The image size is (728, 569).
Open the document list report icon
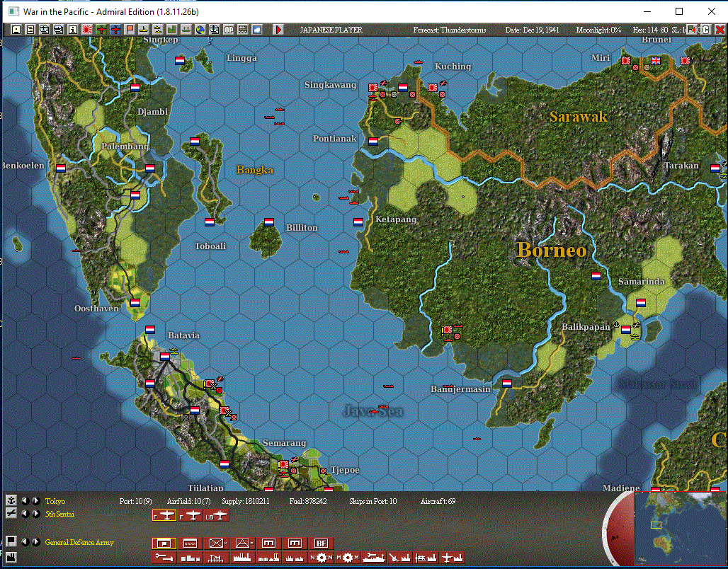pyautogui.click(x=30, y=30)
